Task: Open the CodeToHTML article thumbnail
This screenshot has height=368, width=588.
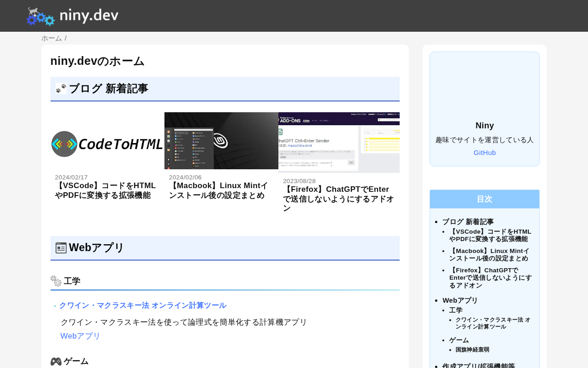Action: pyautogui.click(x=107, y=144)
